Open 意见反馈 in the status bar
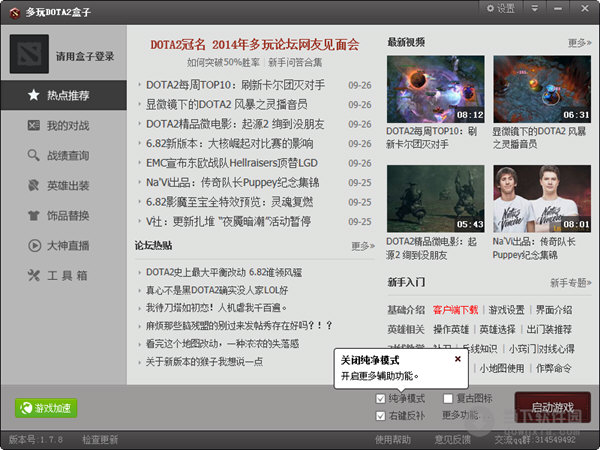Viewport: 600px width, 450px height. point(452,440)
